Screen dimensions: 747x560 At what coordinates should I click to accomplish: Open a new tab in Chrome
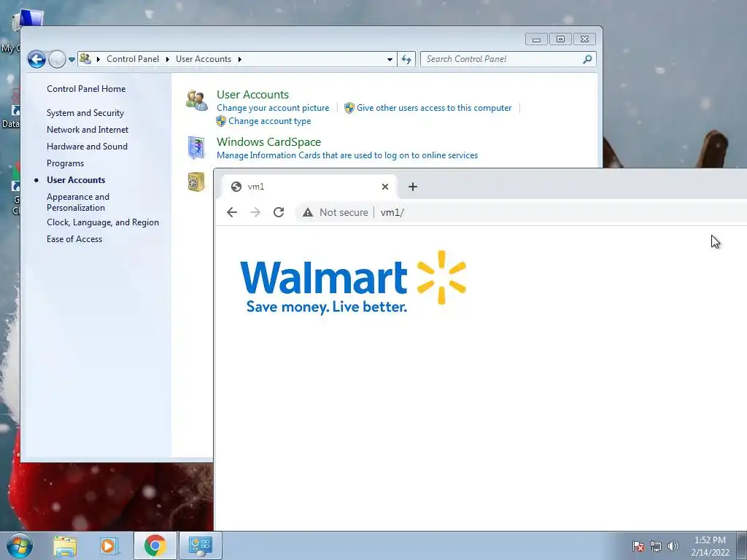pos(413,187)
